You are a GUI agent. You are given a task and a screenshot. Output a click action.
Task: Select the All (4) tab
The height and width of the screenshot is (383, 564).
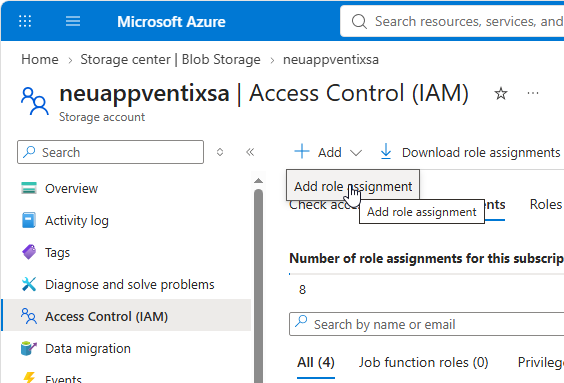point(316,362)
